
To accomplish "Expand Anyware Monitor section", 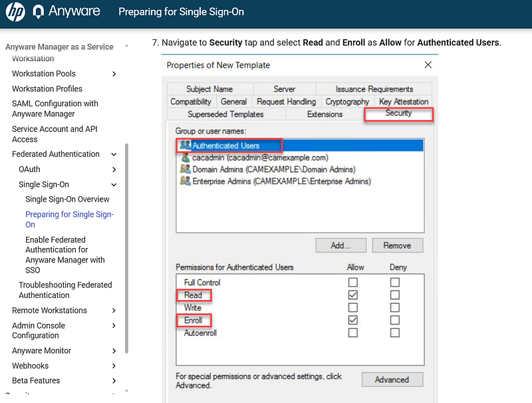I will click(x=114, y=350).
